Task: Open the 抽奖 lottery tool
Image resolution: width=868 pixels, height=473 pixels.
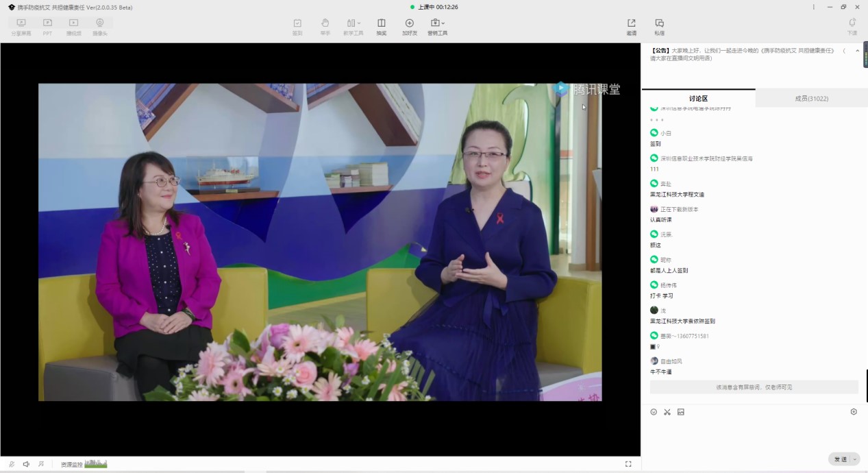Action: [382, 27]
